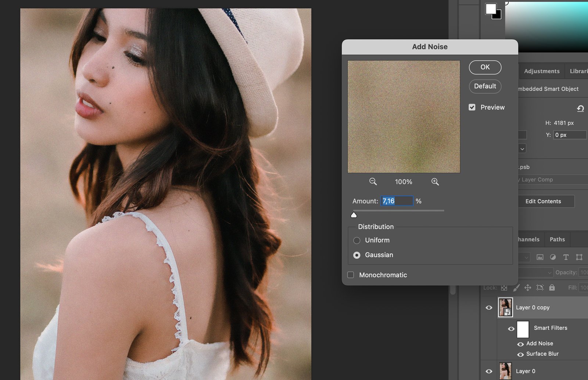Click the type layer filter icon
Viewport: 588px width, 380px height.
pyautogui.click(x=566, y=257)
